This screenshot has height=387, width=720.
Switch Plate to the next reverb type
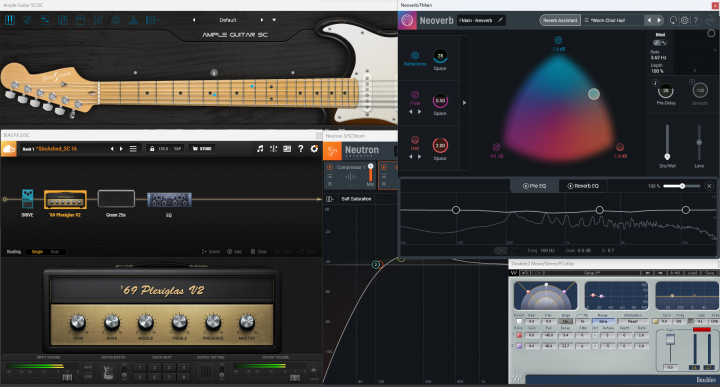(419, 112)
